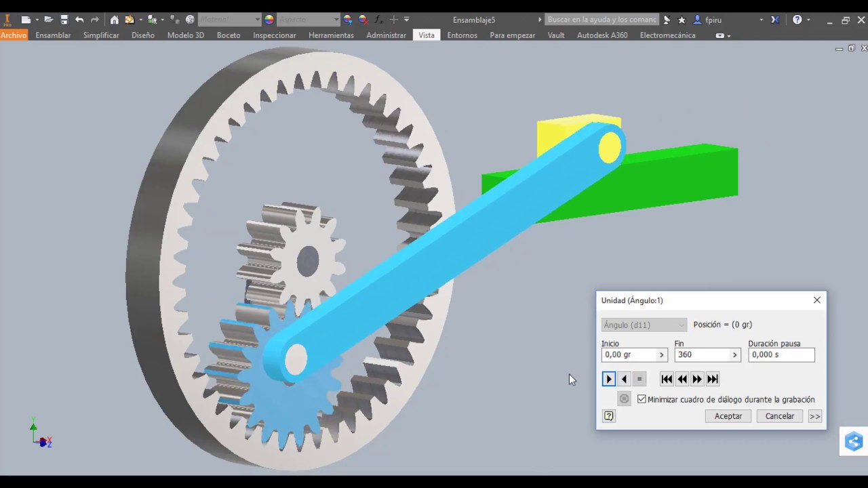
Task: Switch to the Administrar tab
Action: click(387, 35)
